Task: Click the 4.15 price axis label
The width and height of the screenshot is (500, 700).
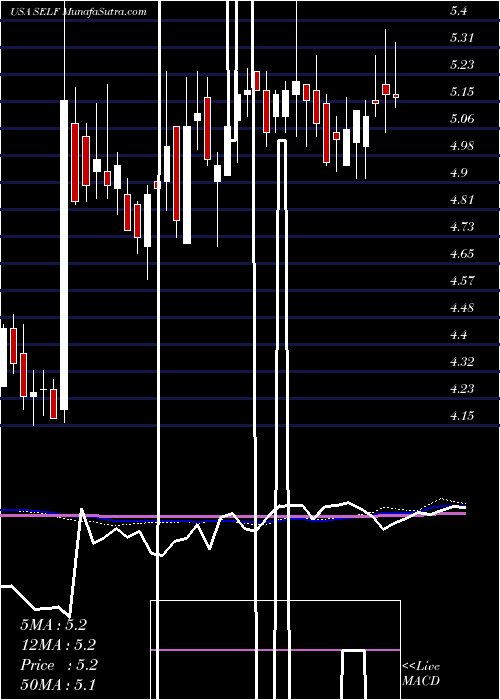Action: (x=462, y=416)
